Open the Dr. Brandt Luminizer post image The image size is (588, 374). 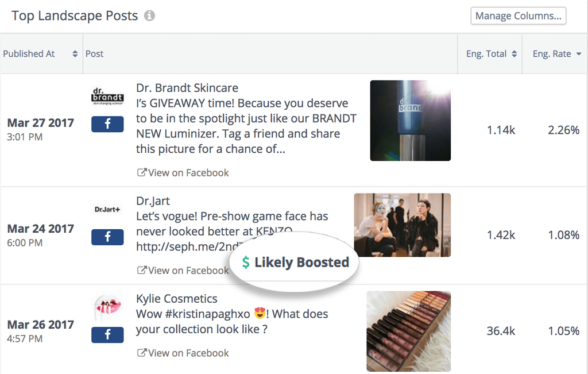[x=410, y=121]
